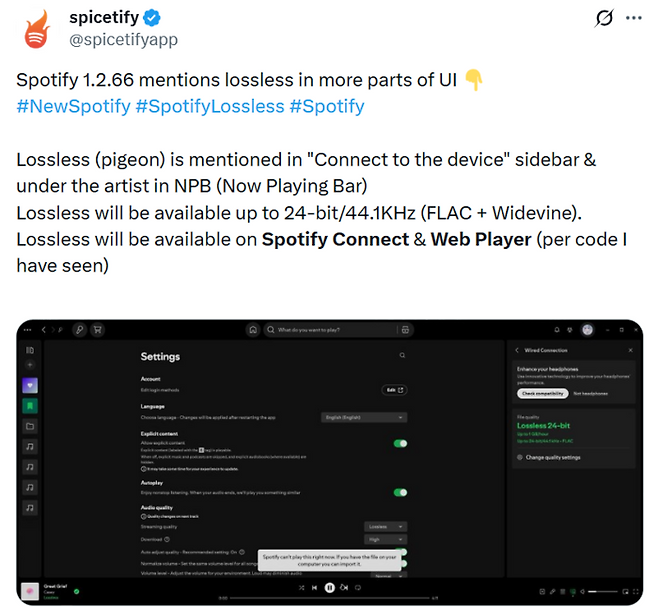Open the notifications bell icon
Screen dimensions: 658x608
(557, 329)
